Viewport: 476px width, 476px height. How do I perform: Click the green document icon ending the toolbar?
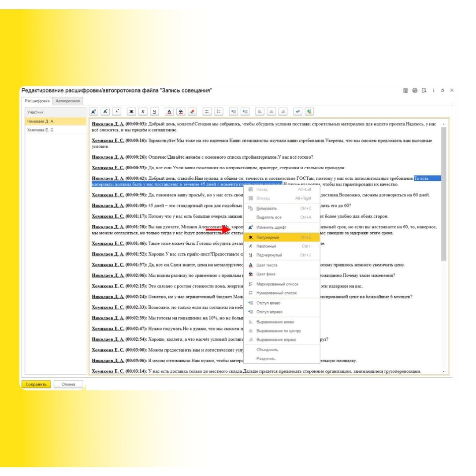[x=309, y=112]
